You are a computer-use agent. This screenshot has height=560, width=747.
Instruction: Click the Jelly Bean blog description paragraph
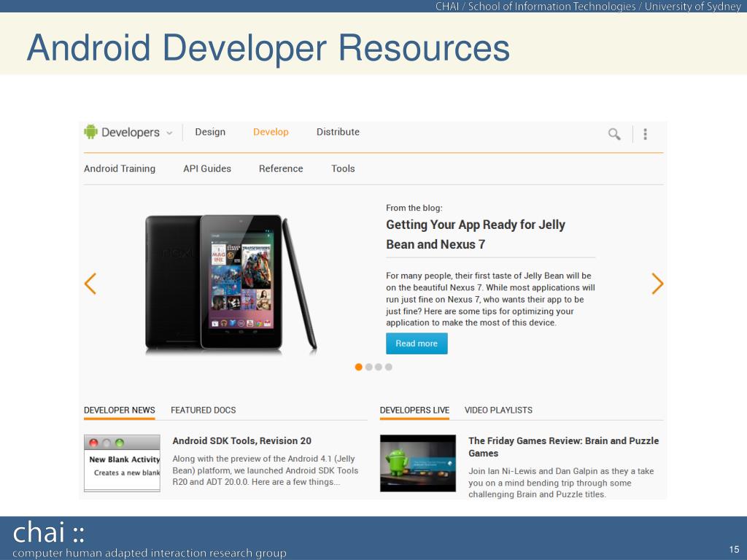[x=490, y=299]
